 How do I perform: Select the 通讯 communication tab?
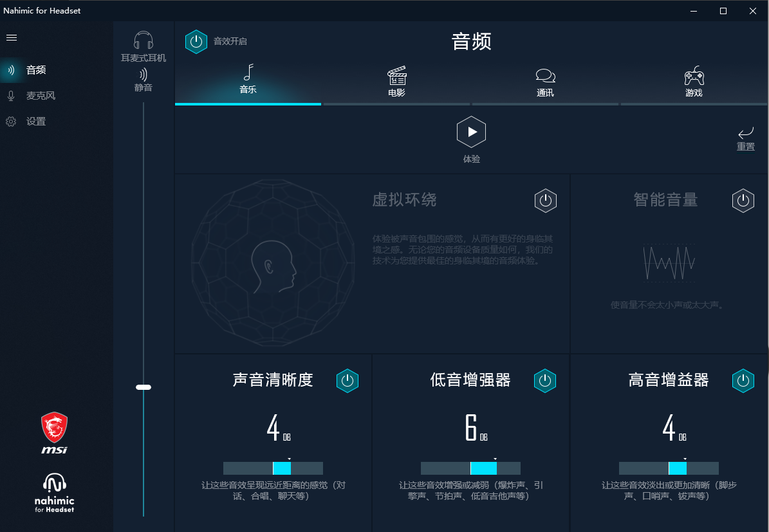coord(545,82)
